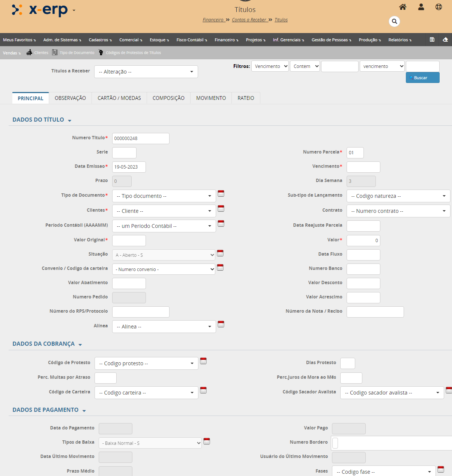Image resolution: width=452 pixels, height=476 pixels.
Task: Open the Títulos a Receber Alteração dropdown
Action: (146, 72)
